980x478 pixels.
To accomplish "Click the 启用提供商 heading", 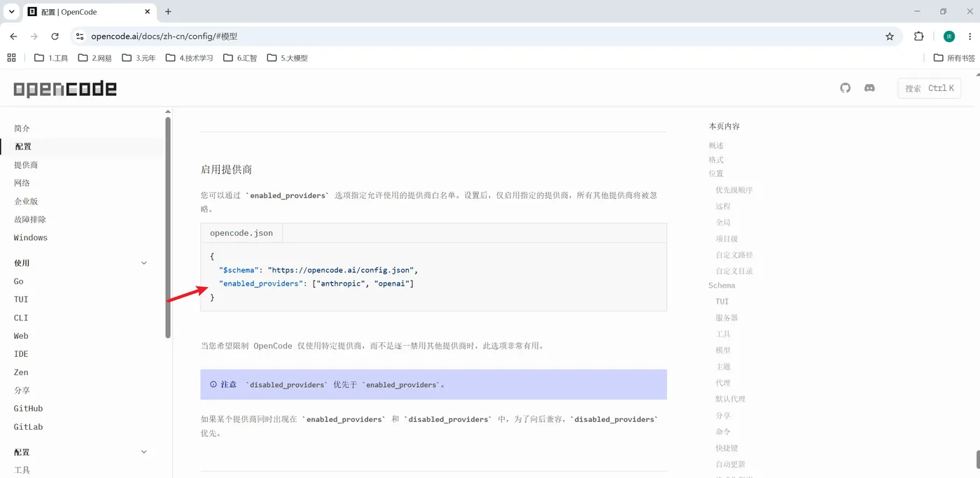I will point(226,169).
